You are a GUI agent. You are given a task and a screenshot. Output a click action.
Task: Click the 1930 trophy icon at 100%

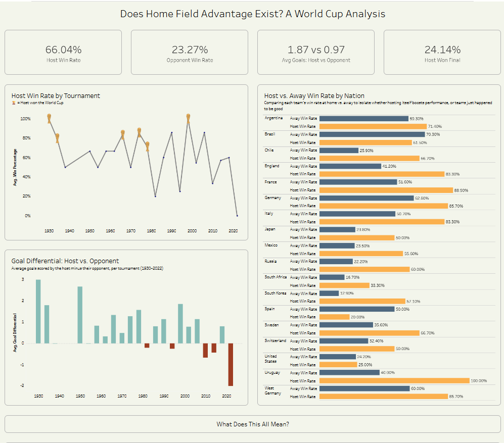click(x=49, y=119)
